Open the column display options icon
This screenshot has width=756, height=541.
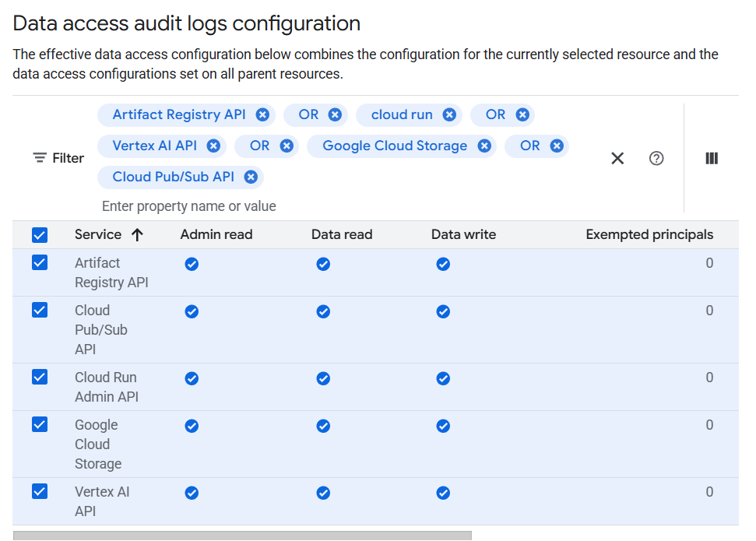(x=712, y=158)
